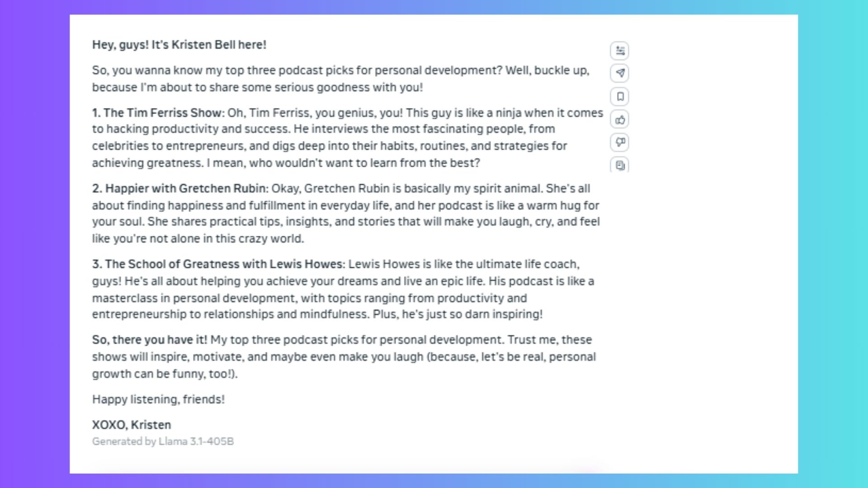Image resolution: width=868 pixels, height=488 pixels.
Task: Bookmark this response with the bookmark icon
Action: click(x=620, y=97)
